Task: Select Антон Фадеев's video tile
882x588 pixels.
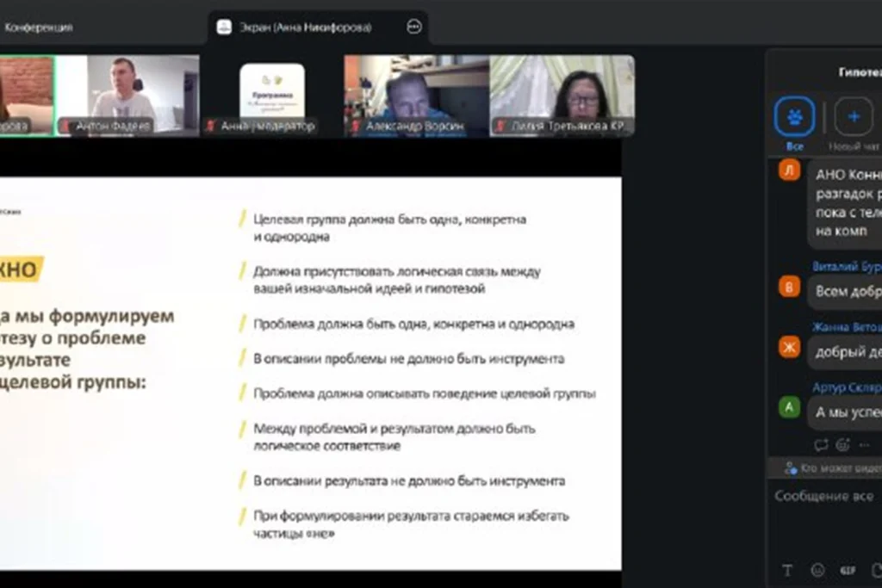Action: coord(127,96)
